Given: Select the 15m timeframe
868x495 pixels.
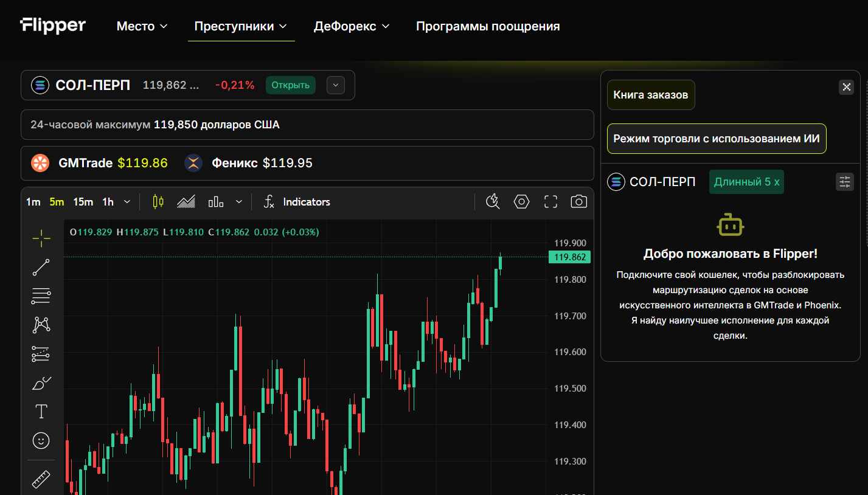Looking at the screenshot, I should (x=83, y=202).
